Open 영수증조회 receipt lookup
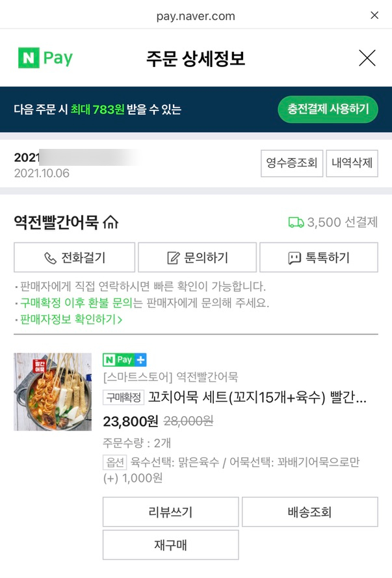 coord(292,163)
